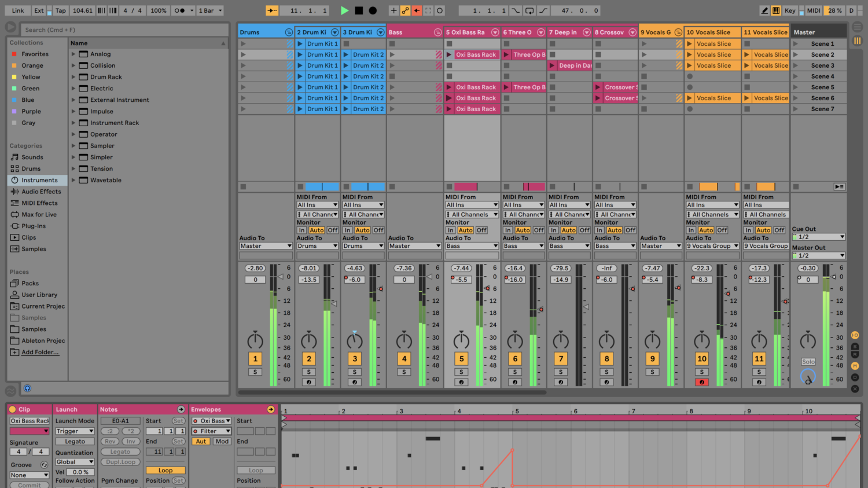Click the Master track pan knob

tap(808, 340)
